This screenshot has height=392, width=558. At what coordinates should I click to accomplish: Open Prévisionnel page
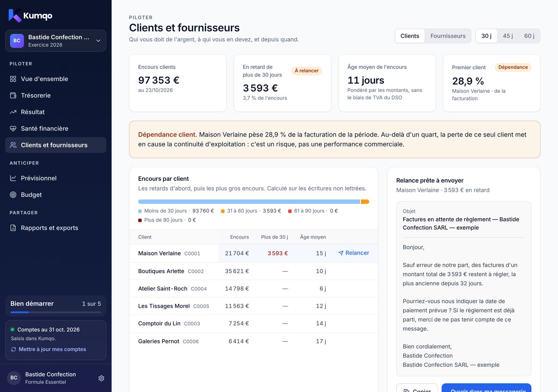pyautogui.click(x=56, y=178)
